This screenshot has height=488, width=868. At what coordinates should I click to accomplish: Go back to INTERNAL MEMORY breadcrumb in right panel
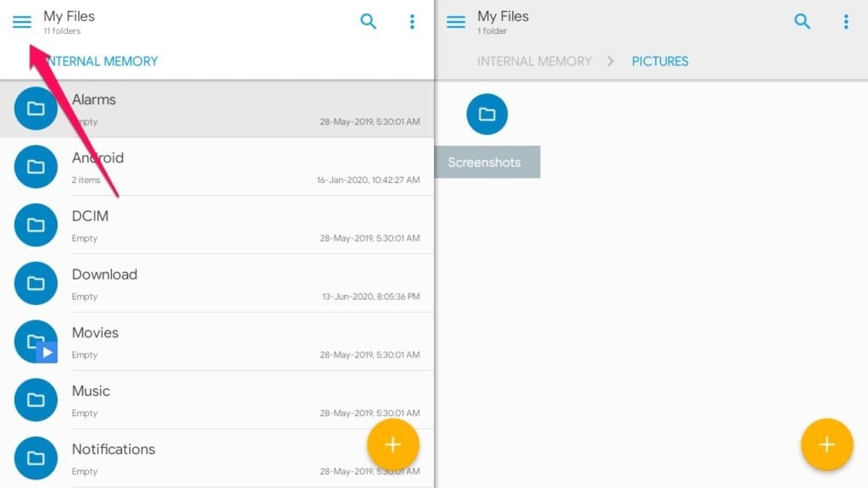point(535,61)
